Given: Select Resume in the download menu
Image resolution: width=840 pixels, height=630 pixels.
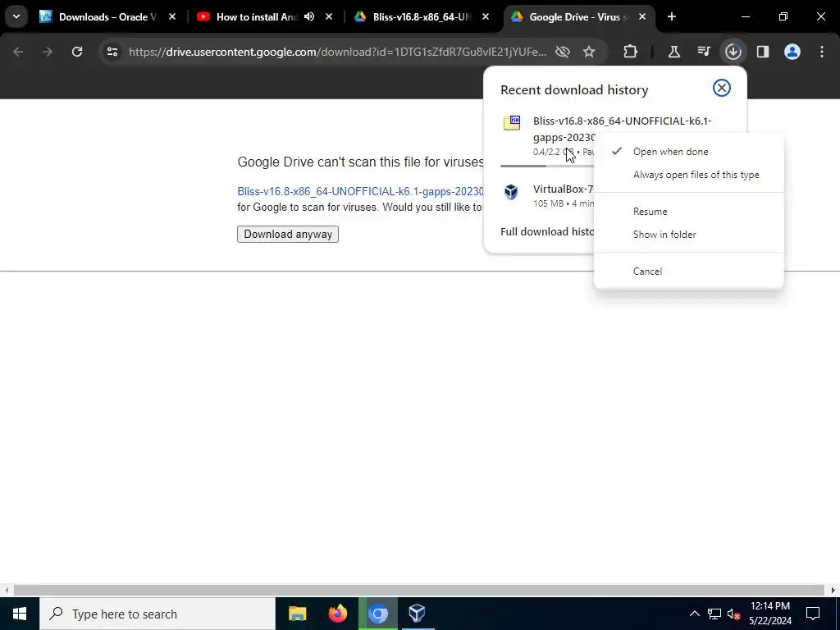Looking at the screenshot, I should [x=689, y=211].
